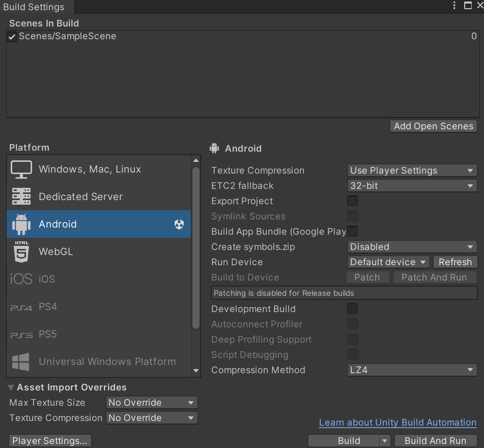
Task: Open the Create symbols.zip Disabled dropdown
Action: pyautogui.click(x=412, y=247)
